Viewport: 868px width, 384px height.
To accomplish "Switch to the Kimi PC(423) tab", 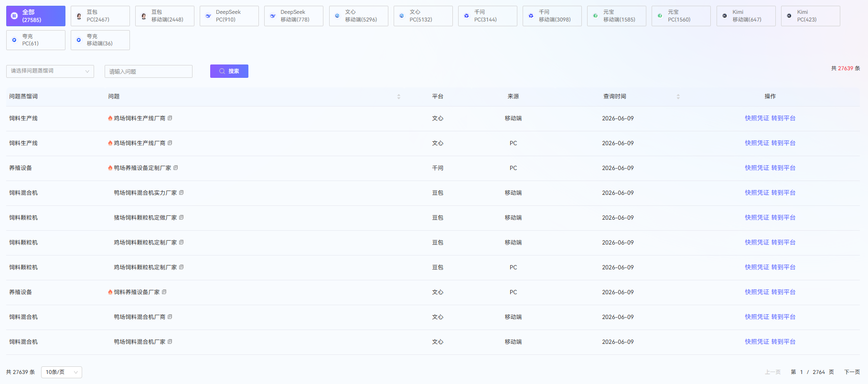I will 811,16.
